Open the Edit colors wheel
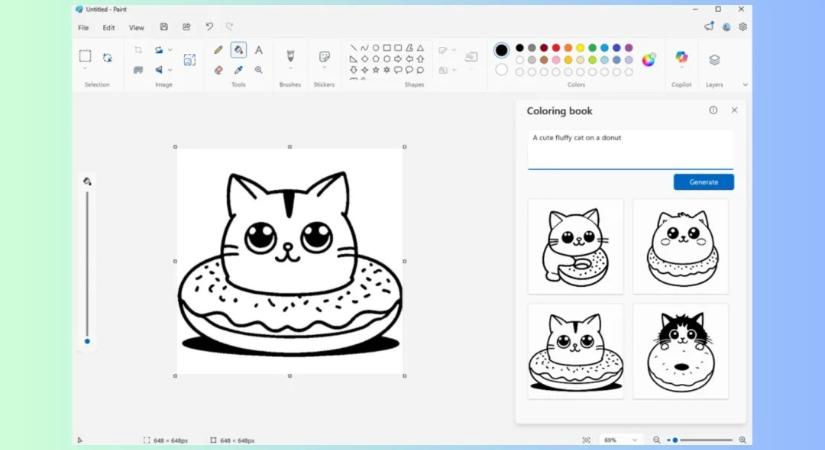Screen dimensions: 825x450 [x=648, y=59]
